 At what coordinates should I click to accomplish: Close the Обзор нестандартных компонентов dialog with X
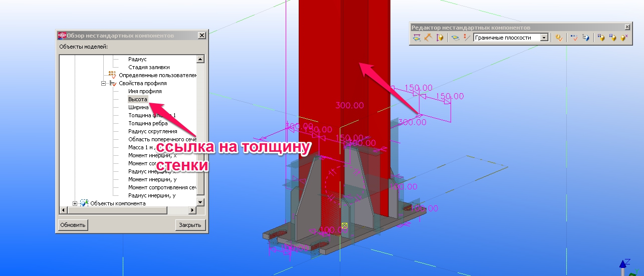tap(201, 36)
